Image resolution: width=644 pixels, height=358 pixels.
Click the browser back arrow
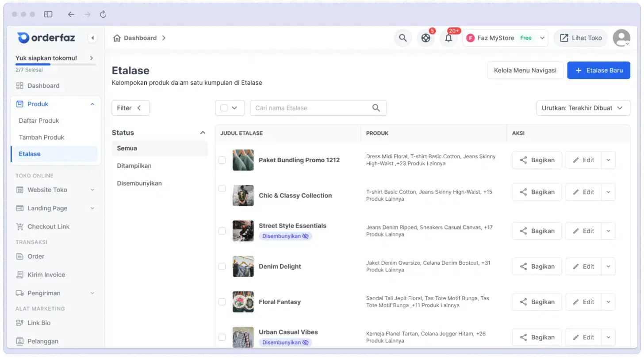click(x=71, y=14)
